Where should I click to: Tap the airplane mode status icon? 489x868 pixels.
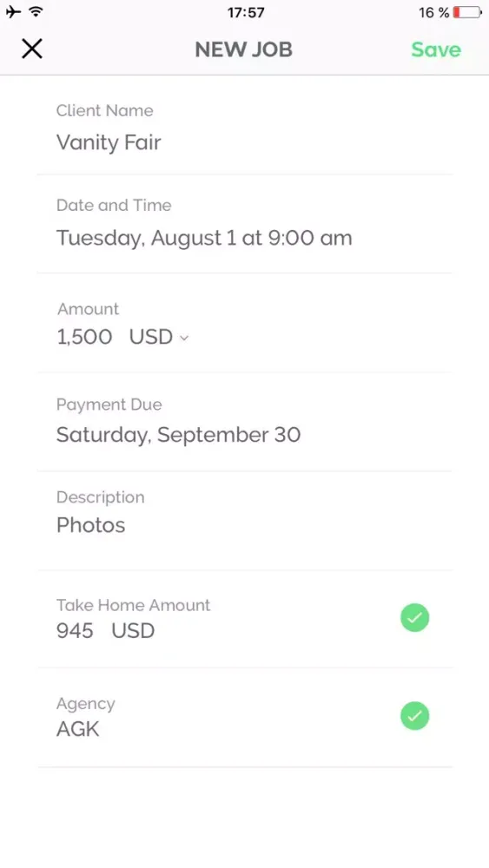pos(14,11)
